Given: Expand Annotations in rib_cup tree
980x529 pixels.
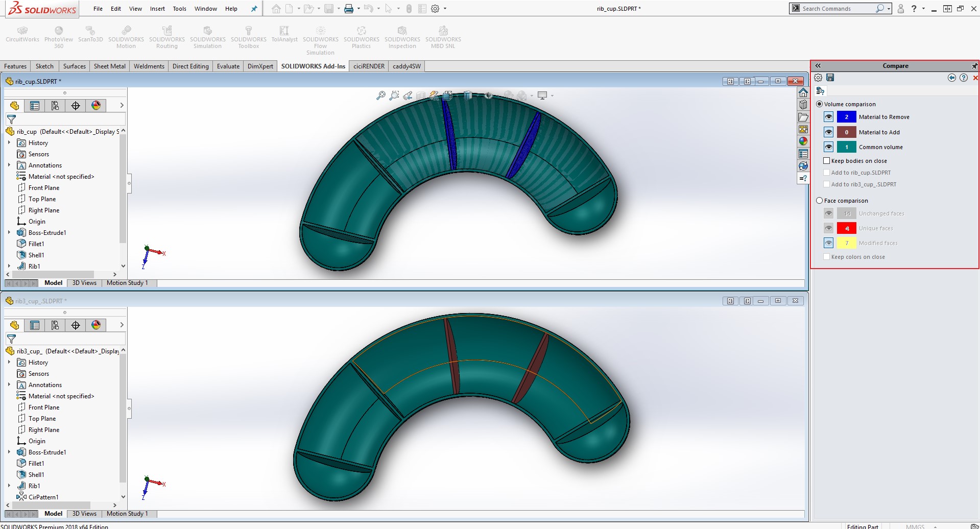Looking at the screenshot, I should click(9, 165).
